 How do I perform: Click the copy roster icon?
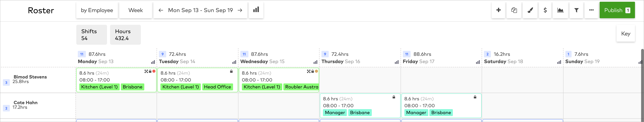point(514,10)
